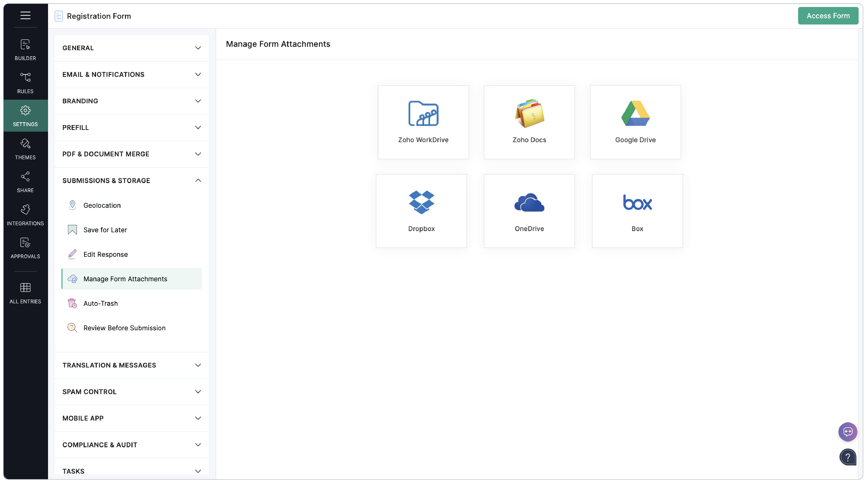The width and height of the screenshot is (868, 484).
Task: Click the Access Form button
Action: (828, 16)
